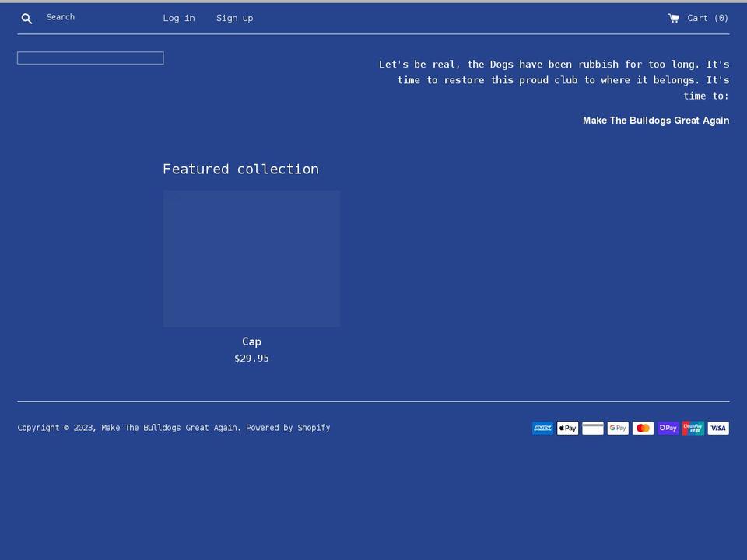Click the generic credit card icon
747x560 pixels.
click(x=593, y=428)
